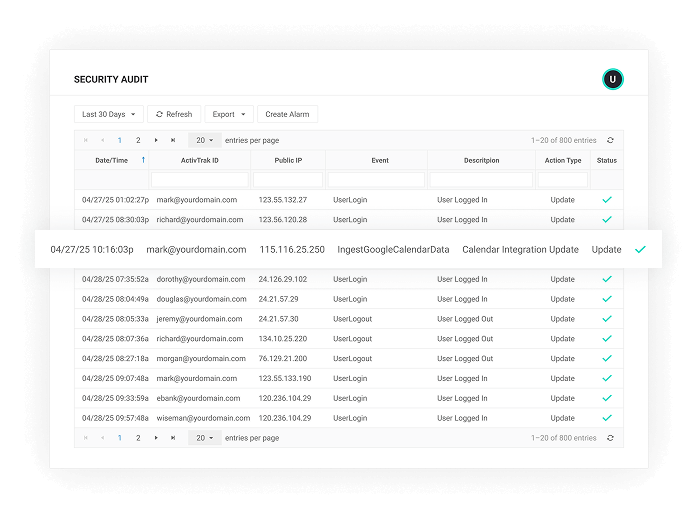Viewport: 698px width, 518px height.
Task: Select page 2 in bottom pager
Action: pos(138,438)
